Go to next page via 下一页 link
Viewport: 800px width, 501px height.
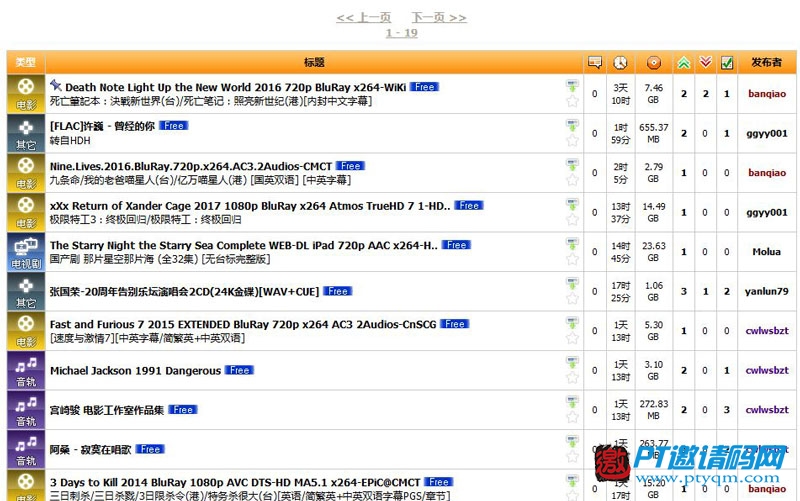pos(438,17)
